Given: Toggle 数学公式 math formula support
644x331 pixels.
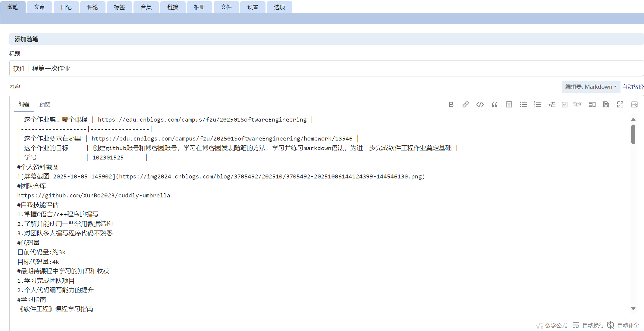Looking at the screenshot, I should [x=551, y=325].
